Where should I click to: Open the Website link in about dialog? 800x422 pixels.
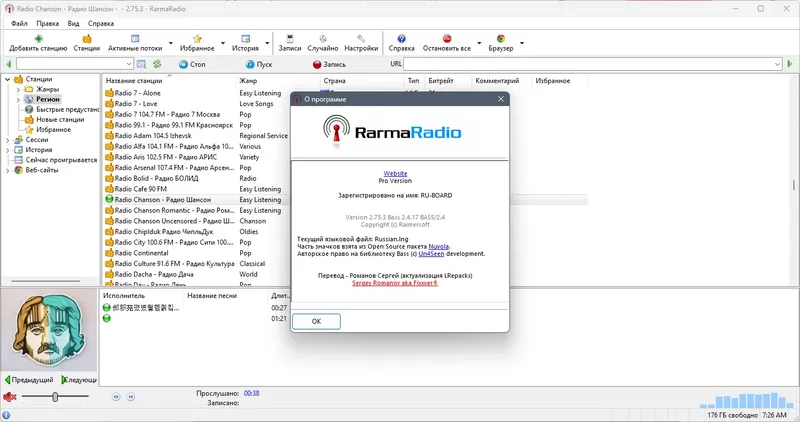coord(395,173)
